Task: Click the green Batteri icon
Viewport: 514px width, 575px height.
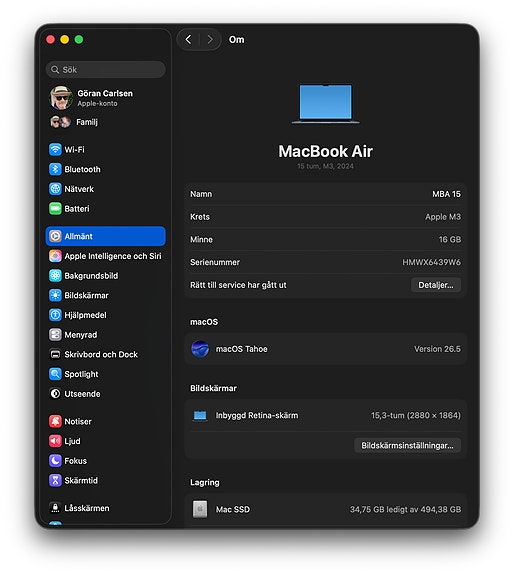Action: [55, 209]
